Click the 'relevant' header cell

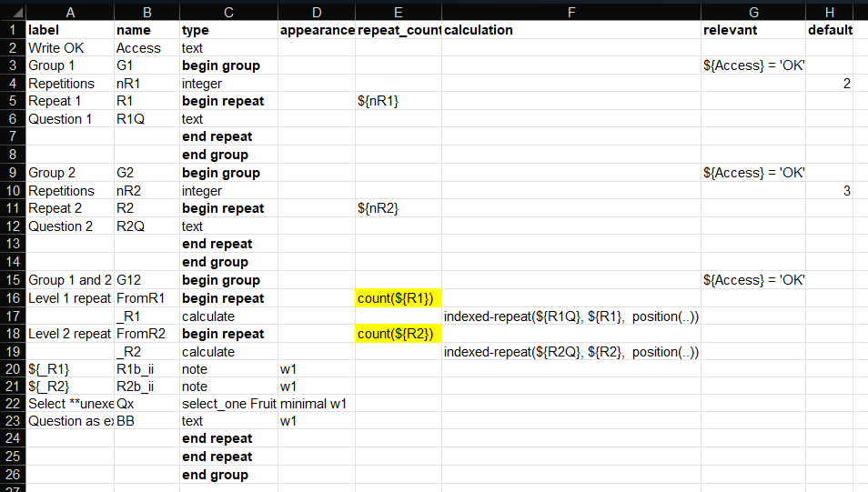coord(752,30)
